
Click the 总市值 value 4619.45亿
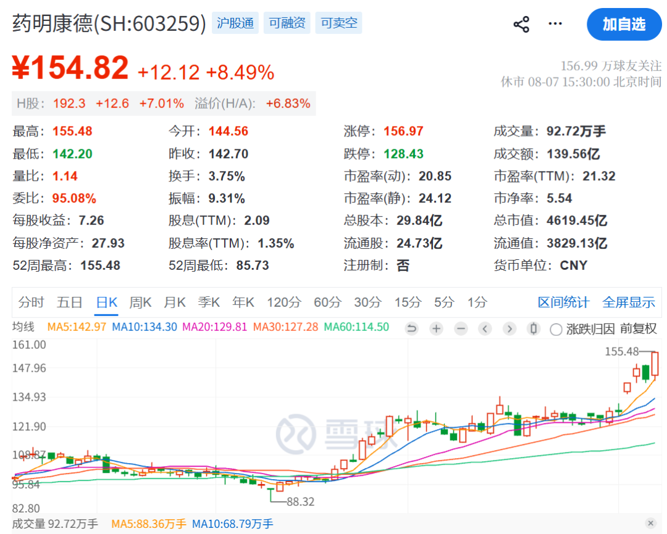point(577,220)
